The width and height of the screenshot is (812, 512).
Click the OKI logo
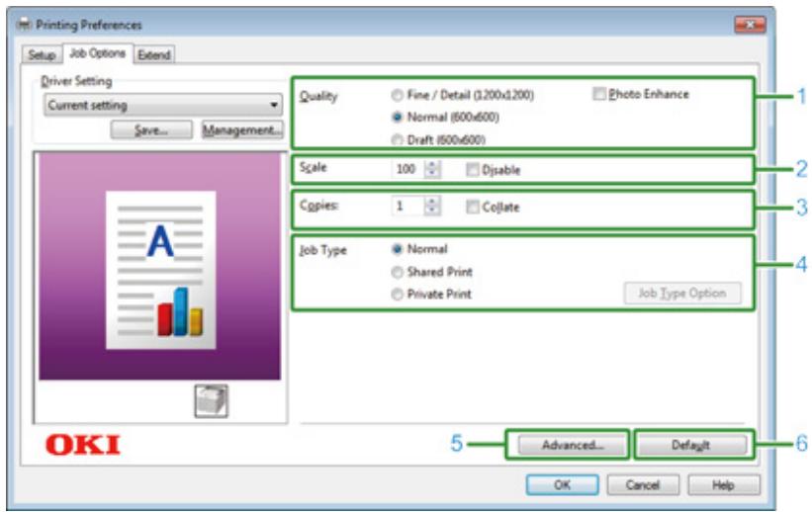tap(83, 445)
